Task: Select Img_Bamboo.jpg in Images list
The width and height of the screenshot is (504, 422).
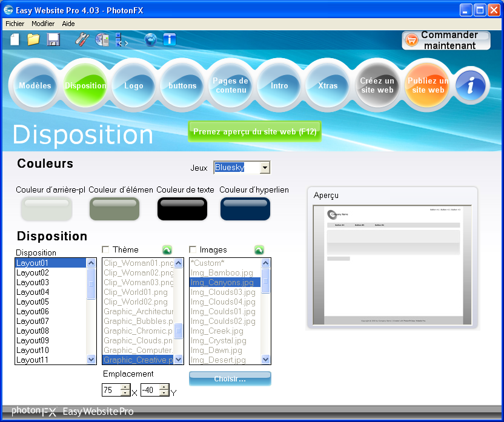Action: pyautogui.click(x=225, y=272)
